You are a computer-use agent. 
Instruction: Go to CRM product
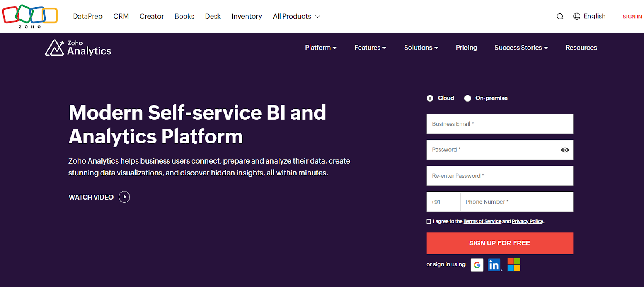(121, 17)
